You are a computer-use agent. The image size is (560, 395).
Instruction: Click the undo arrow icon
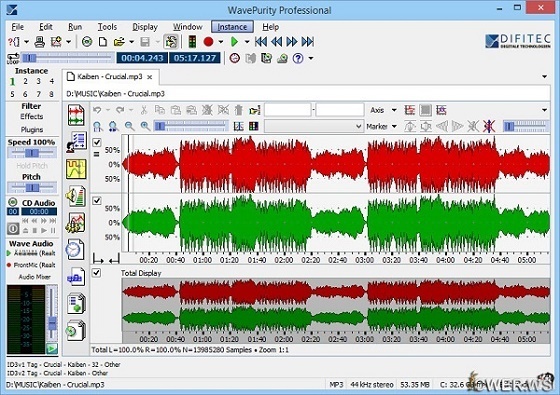(x=97, y=110)
